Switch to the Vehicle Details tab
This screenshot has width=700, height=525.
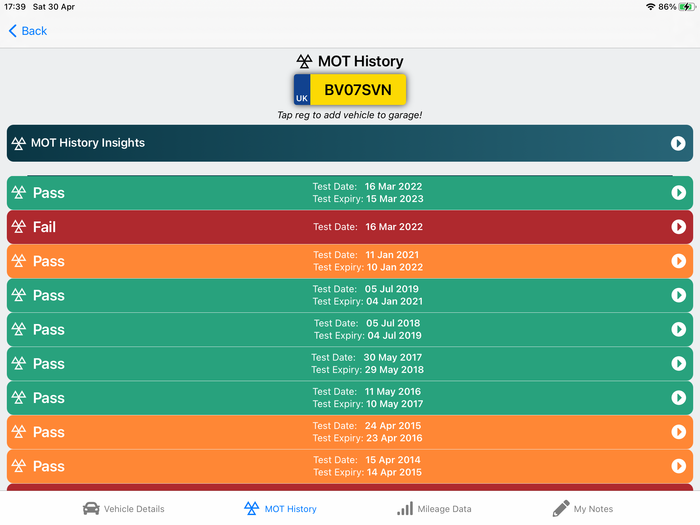coord(124,508)
